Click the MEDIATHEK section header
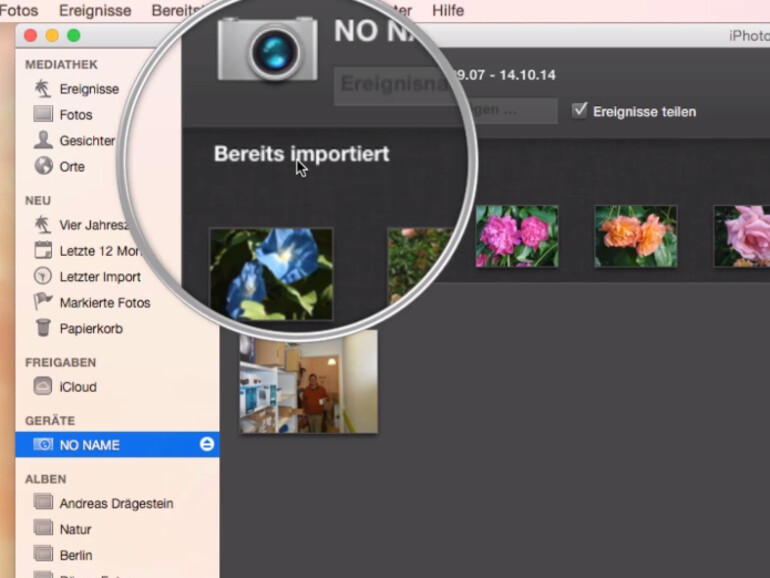This screenshot has height=578, width=770. coord(61,64)
